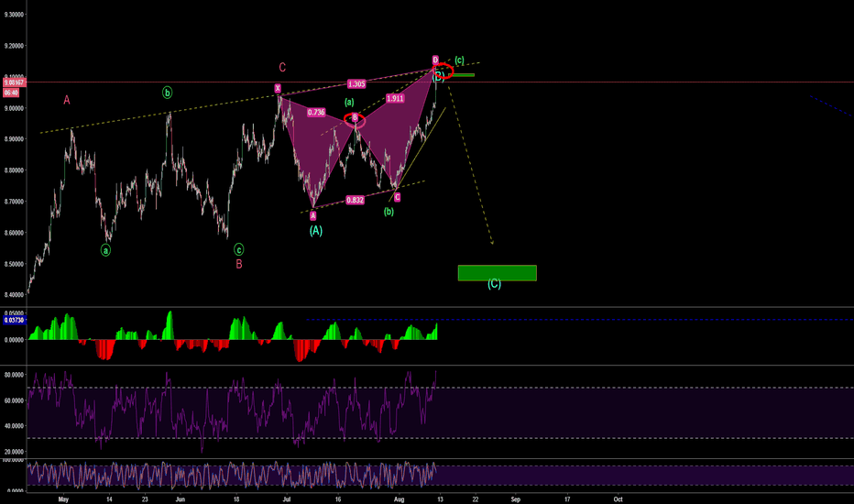Click the 8.50000 price axis label
This screenshot has width=854, height=504.
14,264
